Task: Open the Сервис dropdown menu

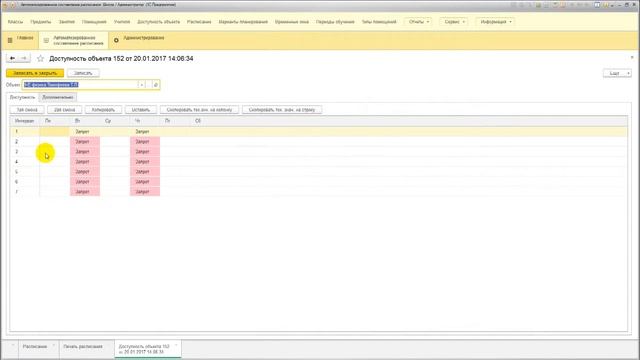Action: click(x=454, y=22)
